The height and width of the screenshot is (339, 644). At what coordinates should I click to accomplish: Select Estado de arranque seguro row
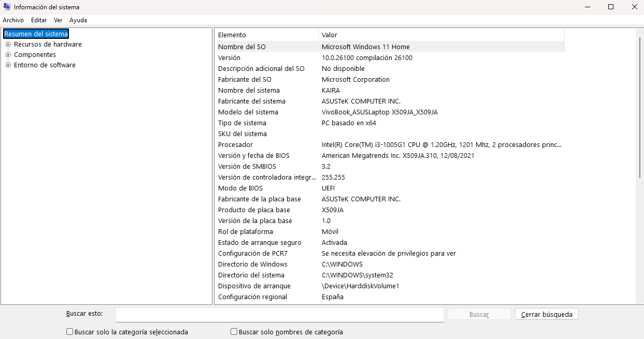(x=390, y=242)
